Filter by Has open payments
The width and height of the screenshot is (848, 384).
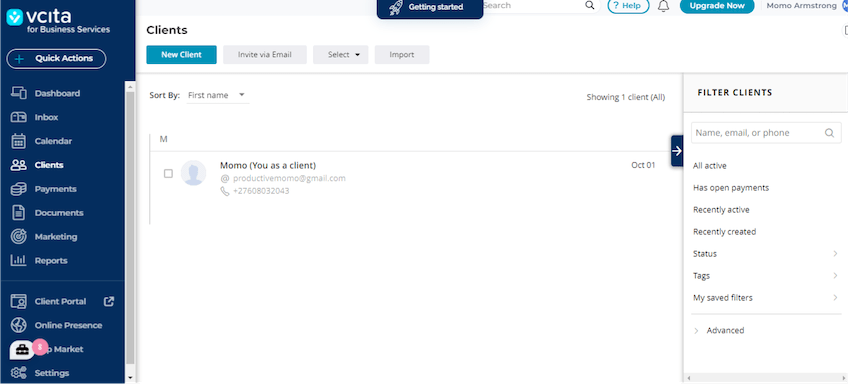point(731,188)
